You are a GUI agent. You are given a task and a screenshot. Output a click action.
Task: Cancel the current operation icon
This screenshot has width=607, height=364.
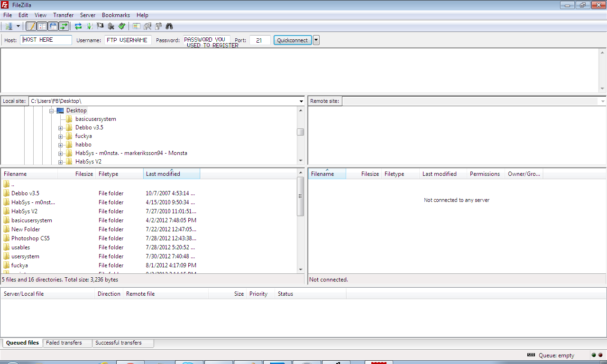coord(100,26)
